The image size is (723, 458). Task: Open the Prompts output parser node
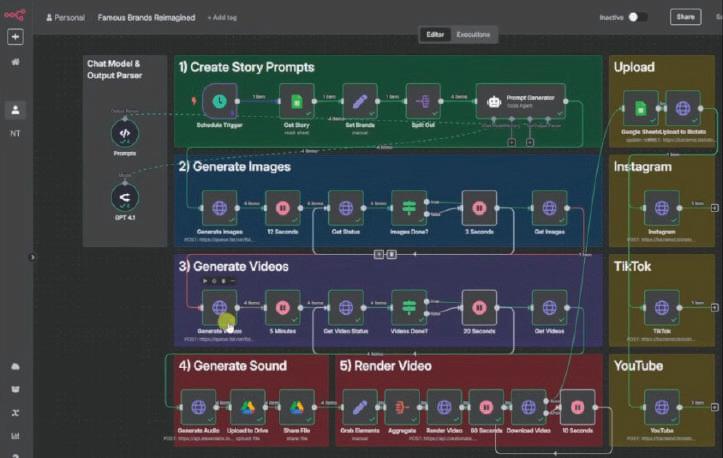(x=125, y=133)
